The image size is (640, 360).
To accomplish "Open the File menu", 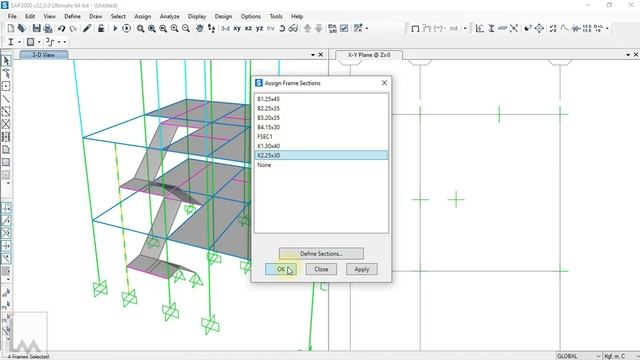I will point(12,16).
